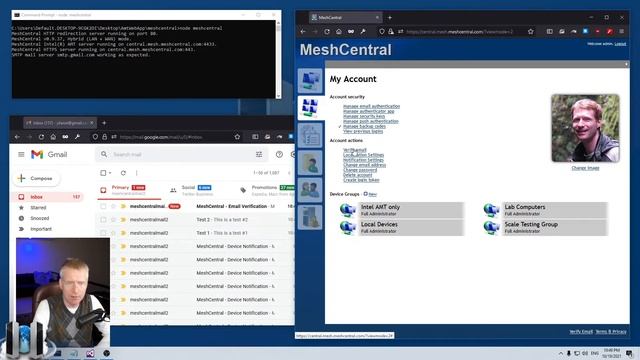Click Manage email authentication link
This screenshot has height=360, width=640.
371,106
